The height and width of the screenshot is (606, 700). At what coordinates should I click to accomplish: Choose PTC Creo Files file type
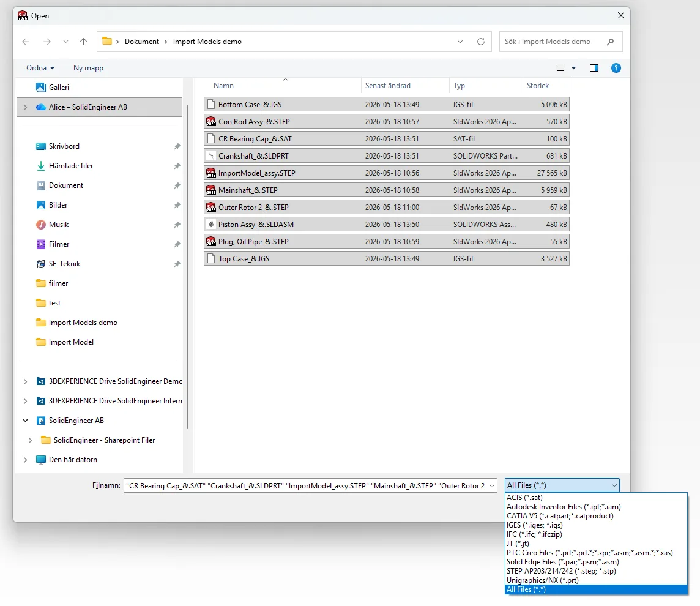pyautogui.click(x=596, y=553)
